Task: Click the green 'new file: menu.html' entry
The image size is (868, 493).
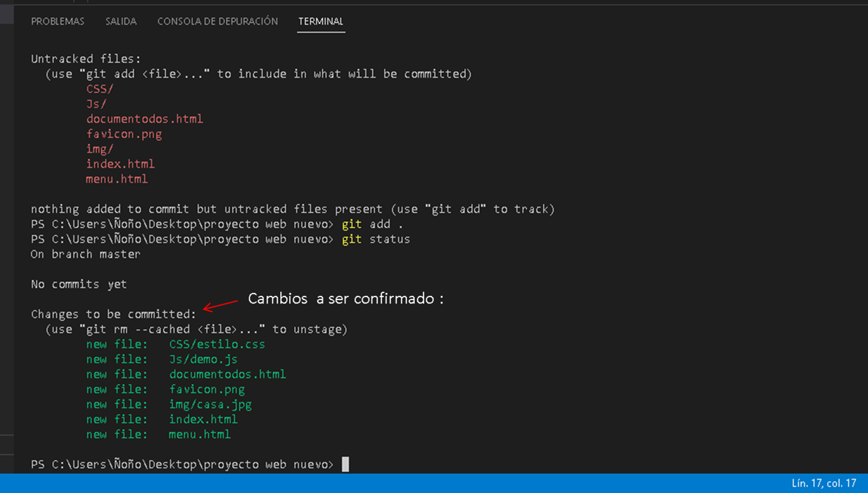Action: coord(158,434)
